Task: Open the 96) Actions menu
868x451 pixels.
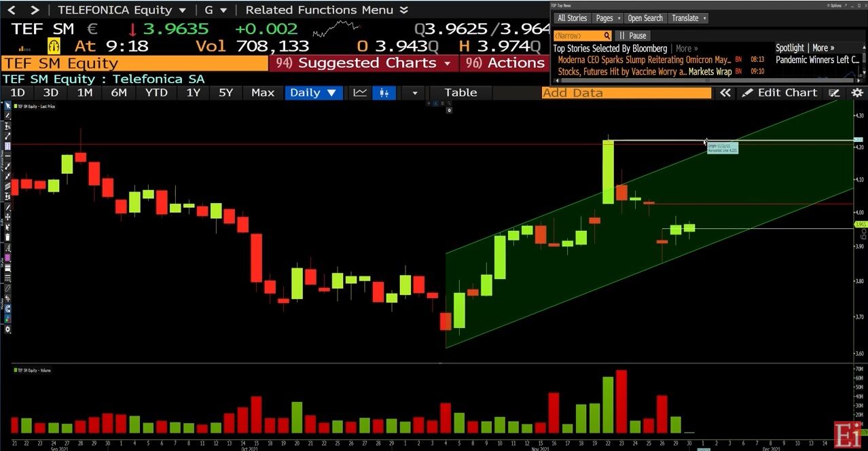Action: [503, 63]
